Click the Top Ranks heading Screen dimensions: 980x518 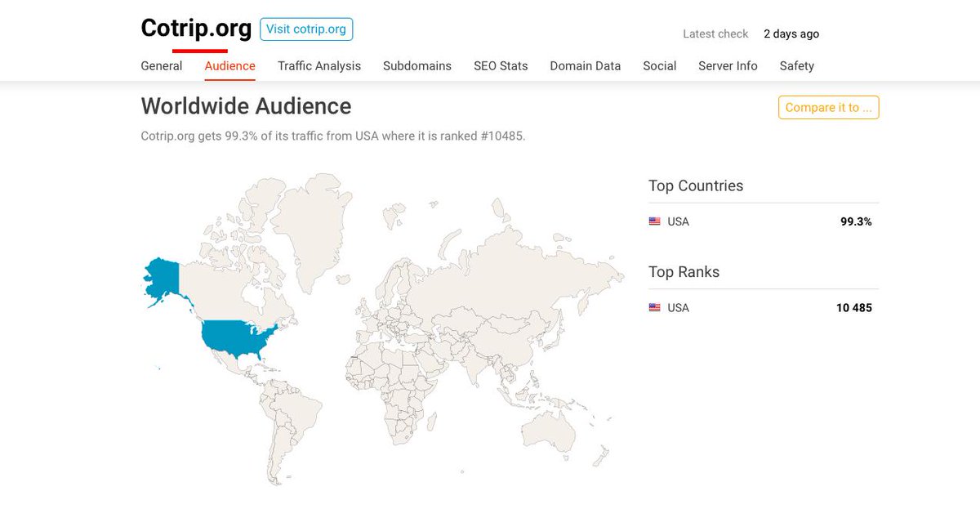(684, 271)
